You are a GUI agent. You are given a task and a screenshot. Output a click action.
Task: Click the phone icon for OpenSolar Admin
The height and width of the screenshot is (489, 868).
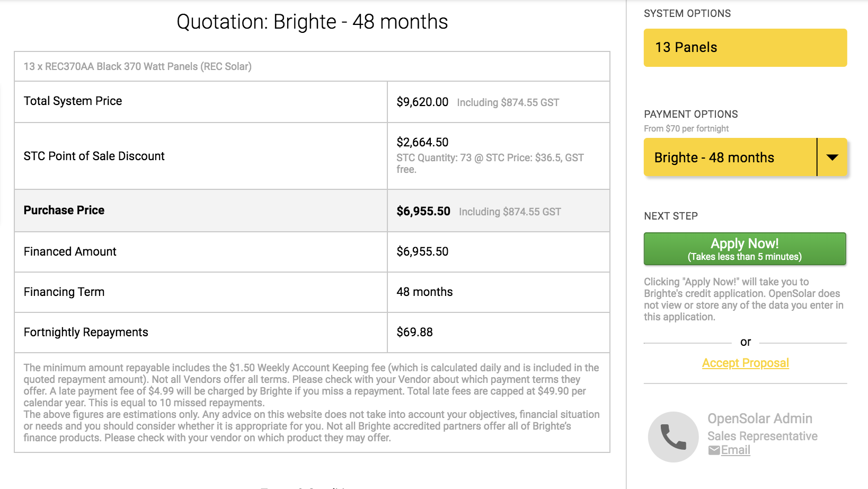pos(673,437)
